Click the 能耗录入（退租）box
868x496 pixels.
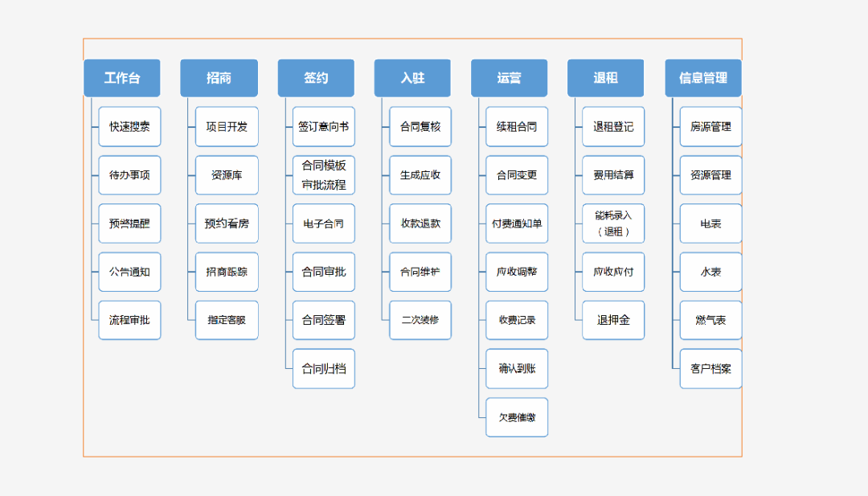pos(613,223)
